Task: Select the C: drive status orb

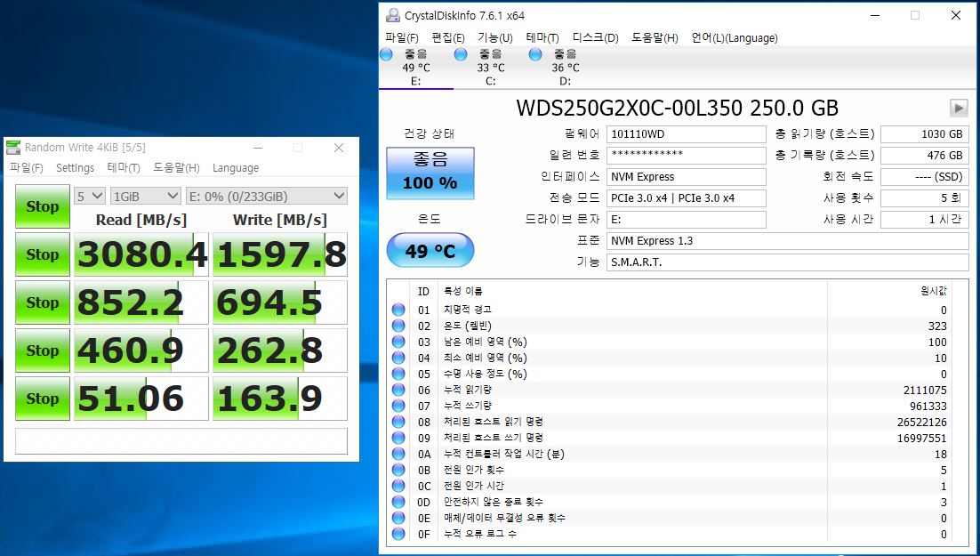Action: click(x=461, y=55)
